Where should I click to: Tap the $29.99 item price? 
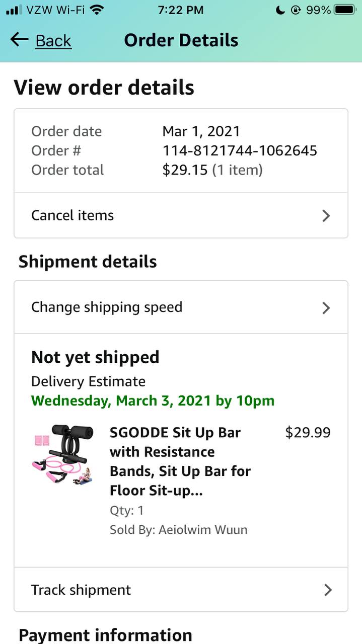(x=308, y=432)
